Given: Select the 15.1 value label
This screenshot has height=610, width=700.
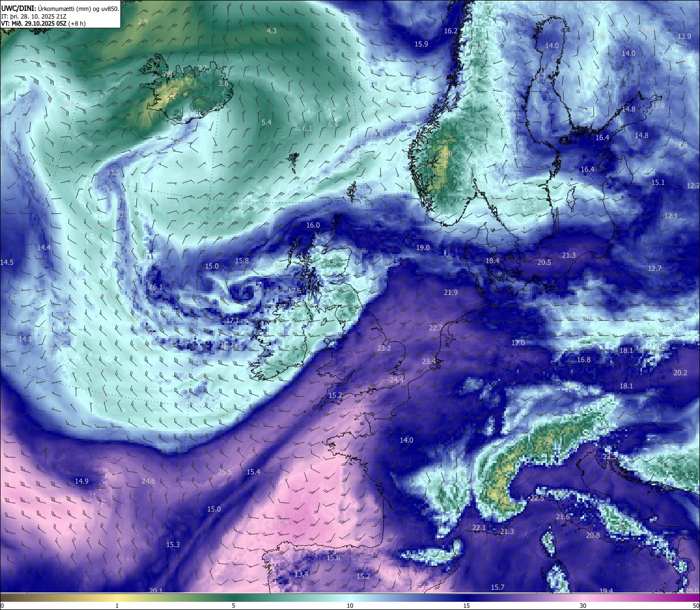Looking at the screenshot, I should pos(658,182).
